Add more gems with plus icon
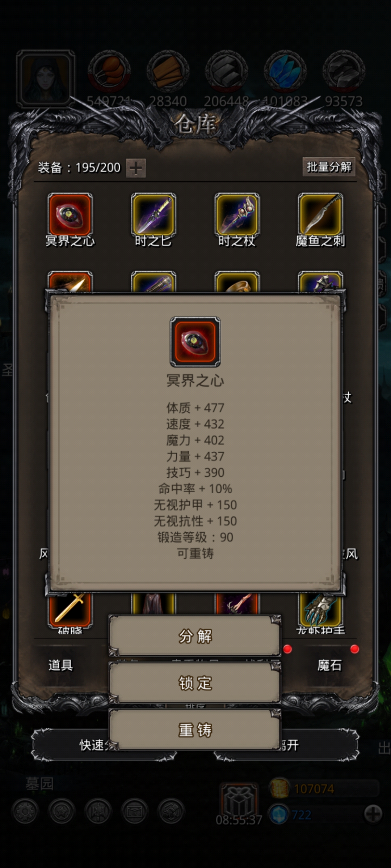This screenshot has height=868, width=391. click(x=373, y=814)
